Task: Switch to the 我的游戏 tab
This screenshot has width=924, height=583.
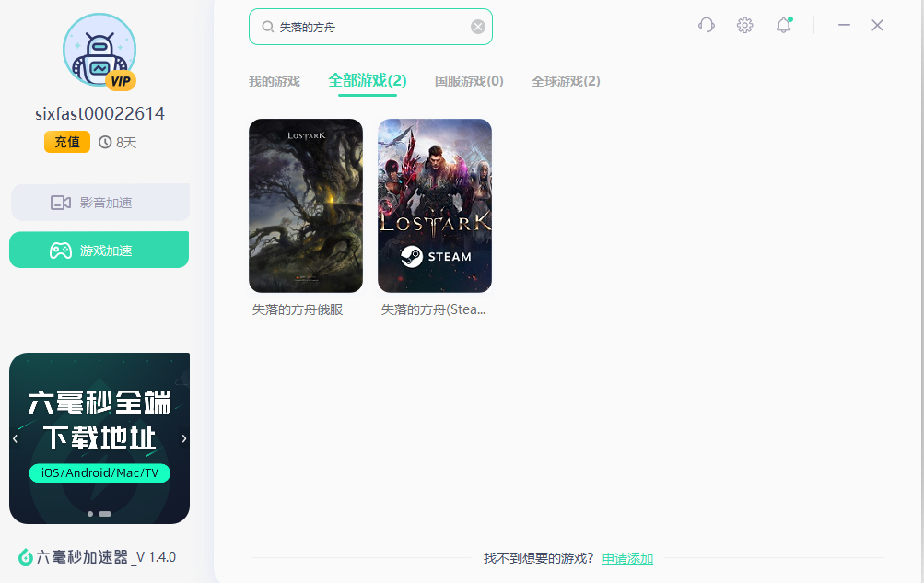Action: coord(274,81)
